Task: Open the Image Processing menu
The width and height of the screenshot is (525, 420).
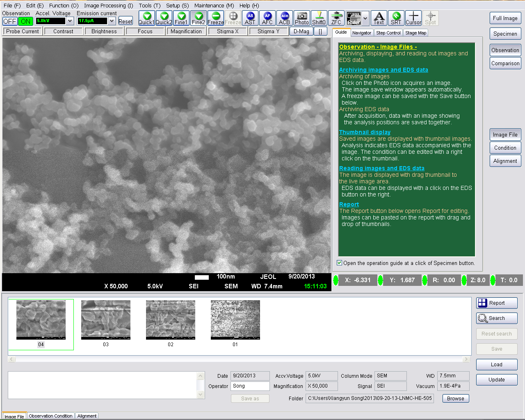Action: pos(108,5)
